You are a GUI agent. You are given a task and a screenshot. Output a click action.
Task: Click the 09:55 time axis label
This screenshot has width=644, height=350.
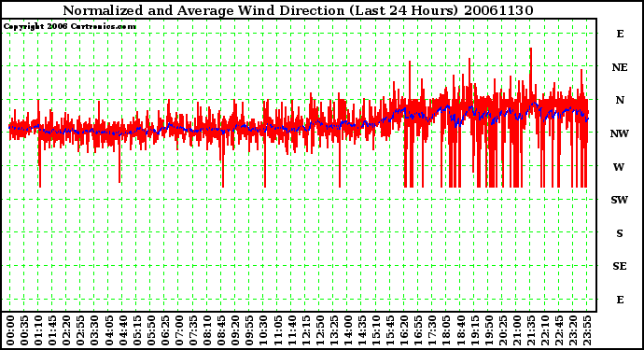(249, 330)
